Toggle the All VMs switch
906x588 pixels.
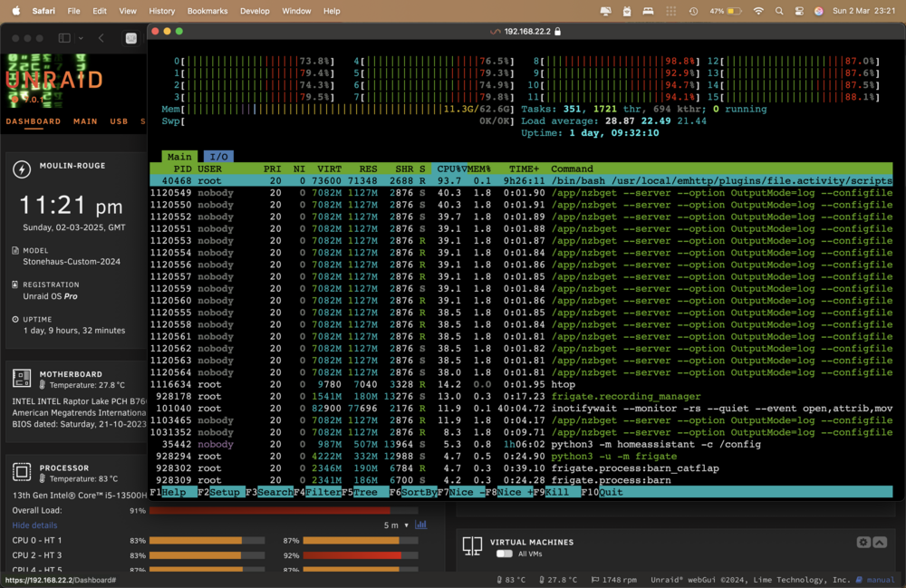point(505,554)
